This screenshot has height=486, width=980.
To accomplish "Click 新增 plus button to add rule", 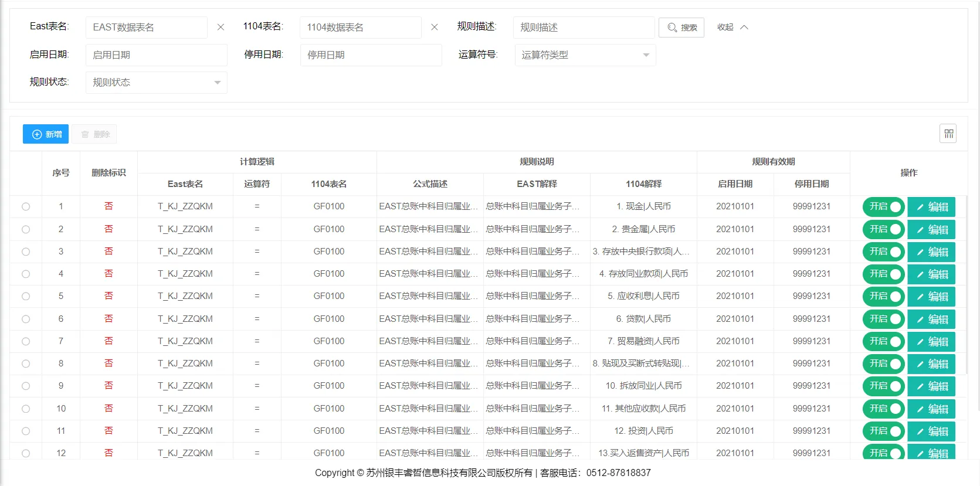I will tap(46, 134).
